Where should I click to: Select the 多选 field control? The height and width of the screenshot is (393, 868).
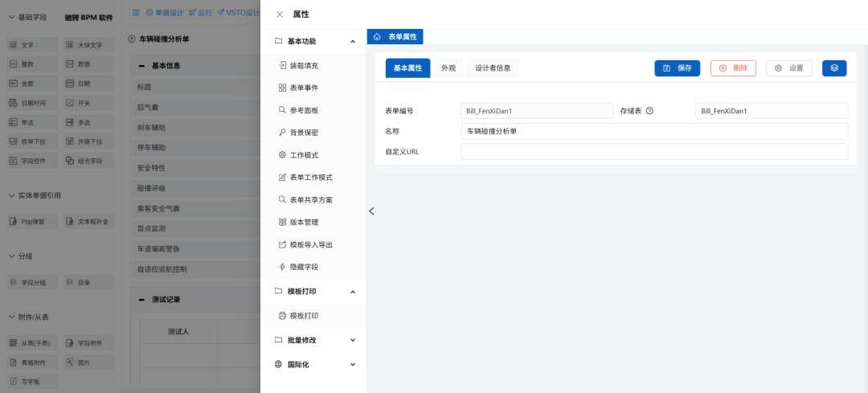click(x=88, y=122)
